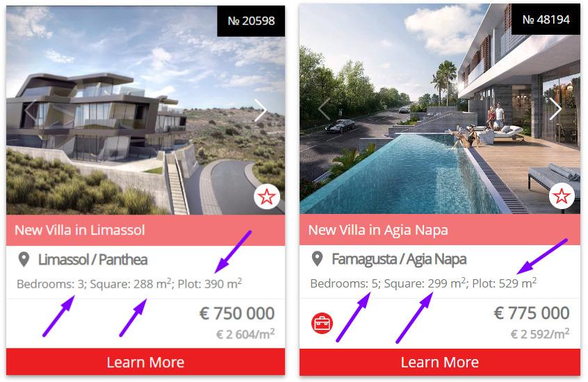Click location pin beside Famagusta / Agia Napa
This screenshot has width=588, height=382.
(317, 259)
